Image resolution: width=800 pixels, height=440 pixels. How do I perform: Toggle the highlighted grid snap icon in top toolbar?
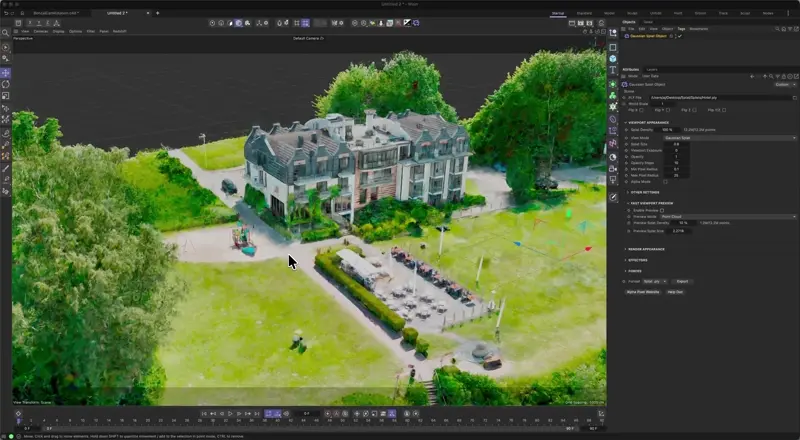tap(305, 23)
